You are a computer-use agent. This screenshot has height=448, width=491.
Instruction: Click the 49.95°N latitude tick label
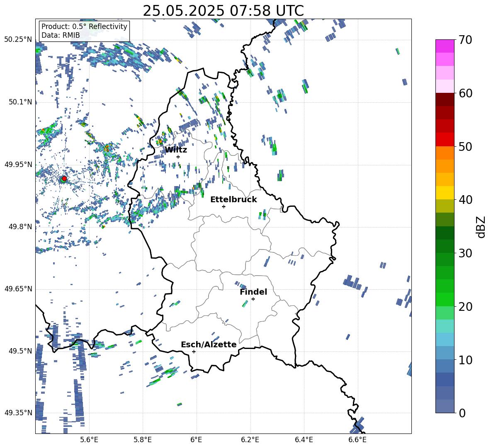coord(18,164)
